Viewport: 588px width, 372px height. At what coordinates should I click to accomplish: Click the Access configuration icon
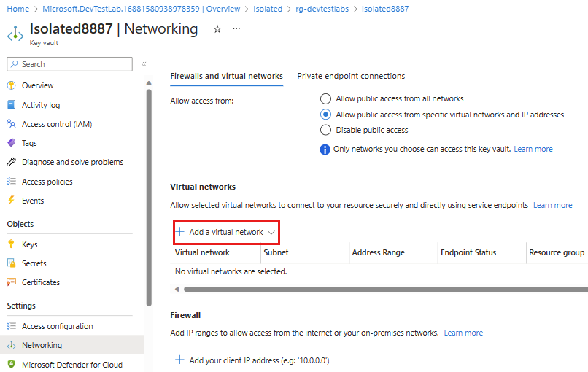[x=12, y=326]
